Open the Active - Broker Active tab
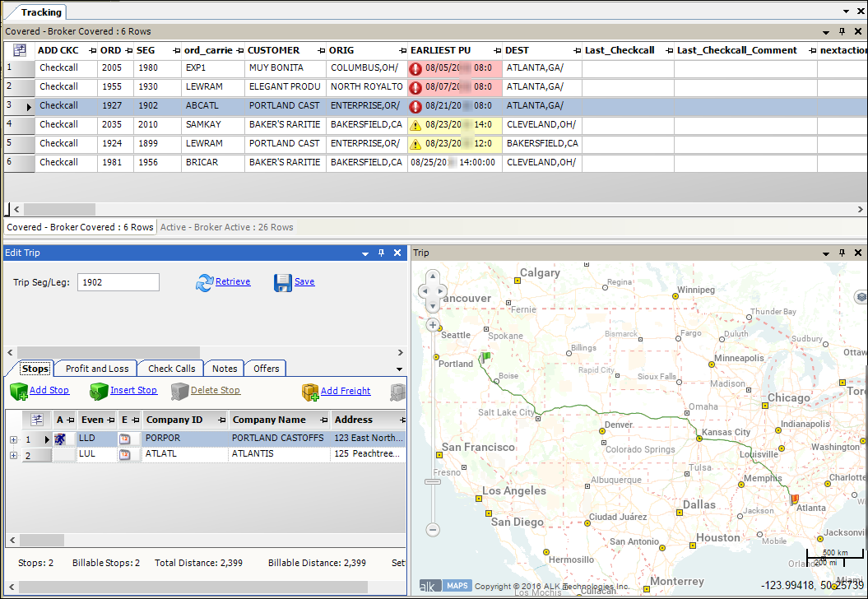The image size is (868, 599). click(226, 227)
